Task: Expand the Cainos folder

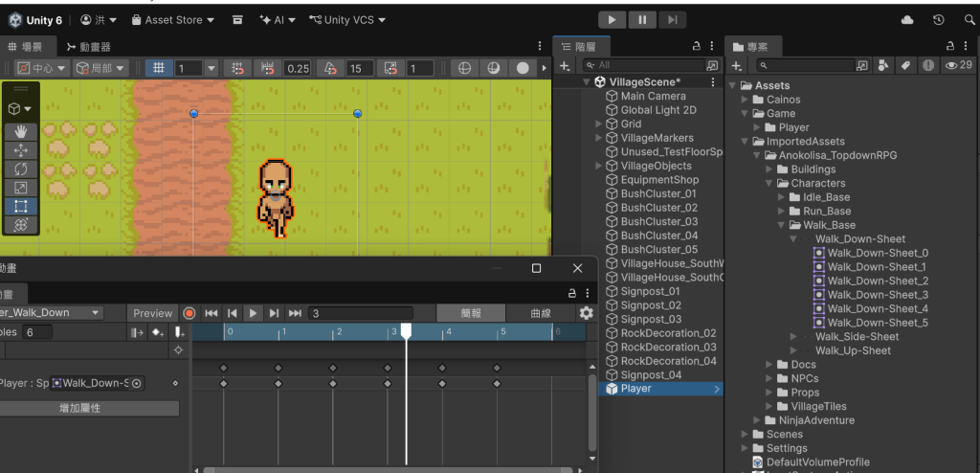Action: click(745, 100)
